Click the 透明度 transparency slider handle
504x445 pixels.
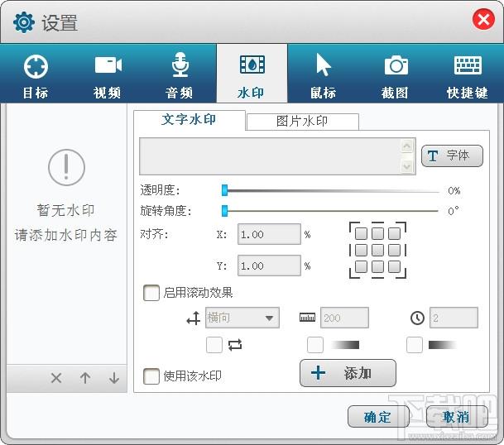(x=224, y=190)
